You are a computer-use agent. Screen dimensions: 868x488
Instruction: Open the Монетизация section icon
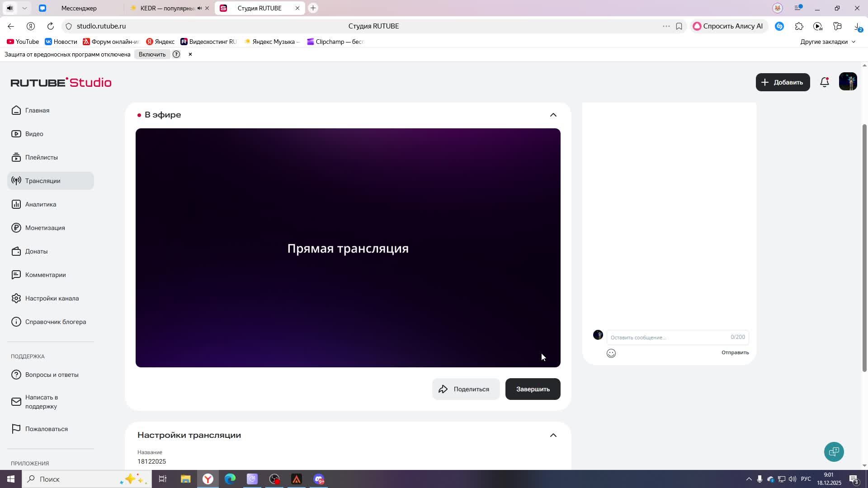click(16, 228)
